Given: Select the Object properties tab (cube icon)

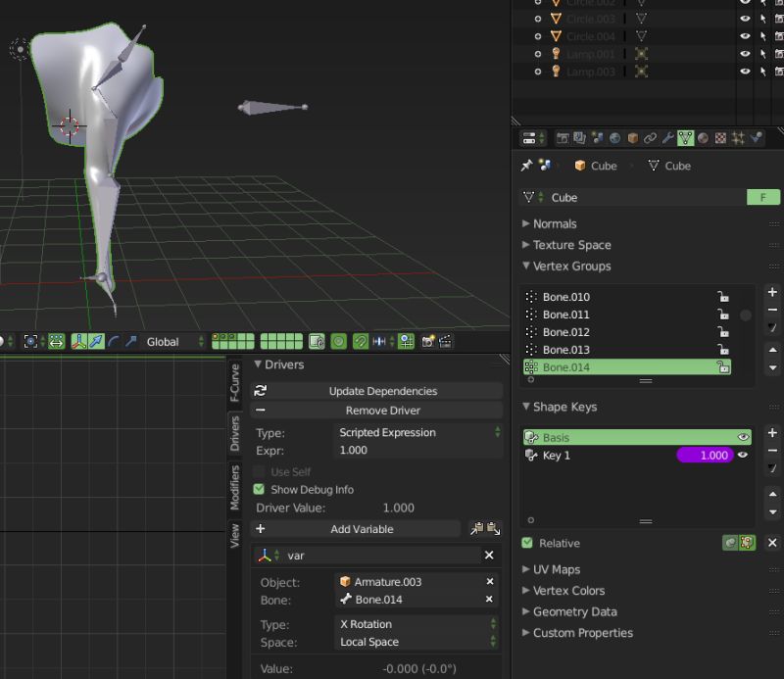Looking at the screenshot, I should click(x=632, y=138).
